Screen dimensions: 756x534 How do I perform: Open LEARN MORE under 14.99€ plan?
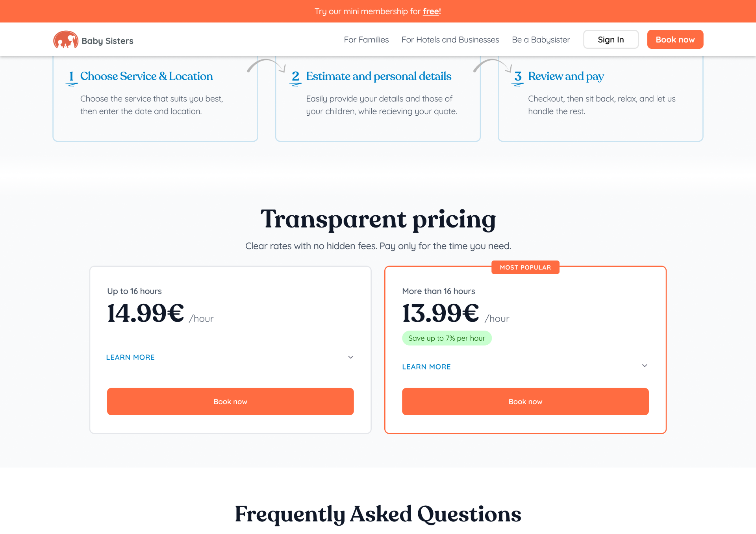pyautogui.click(x=130, y=357)
